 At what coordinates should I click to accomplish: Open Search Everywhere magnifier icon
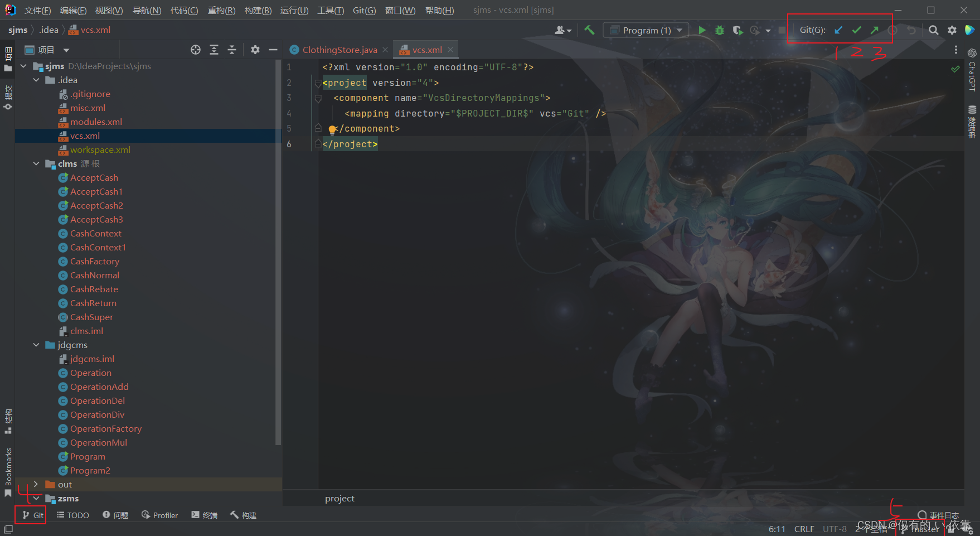pos(933,30)
